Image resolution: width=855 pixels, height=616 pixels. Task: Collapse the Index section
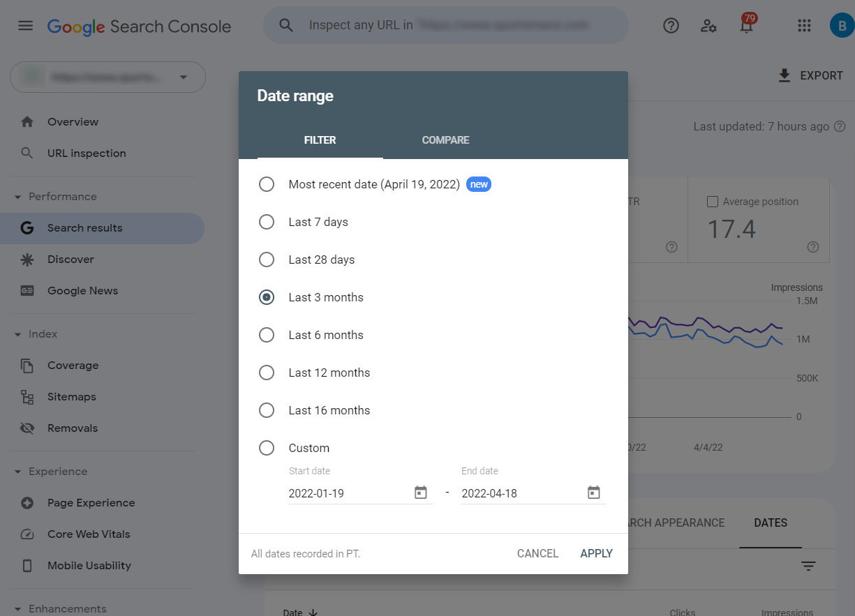(18, 334)
